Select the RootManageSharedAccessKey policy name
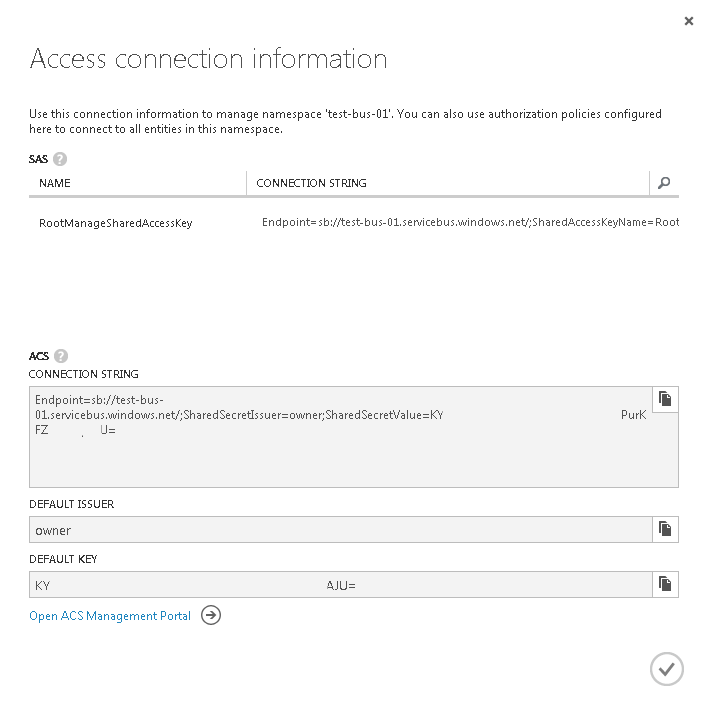This screenshot has height=709, width=705. click(x=115, y=223)
